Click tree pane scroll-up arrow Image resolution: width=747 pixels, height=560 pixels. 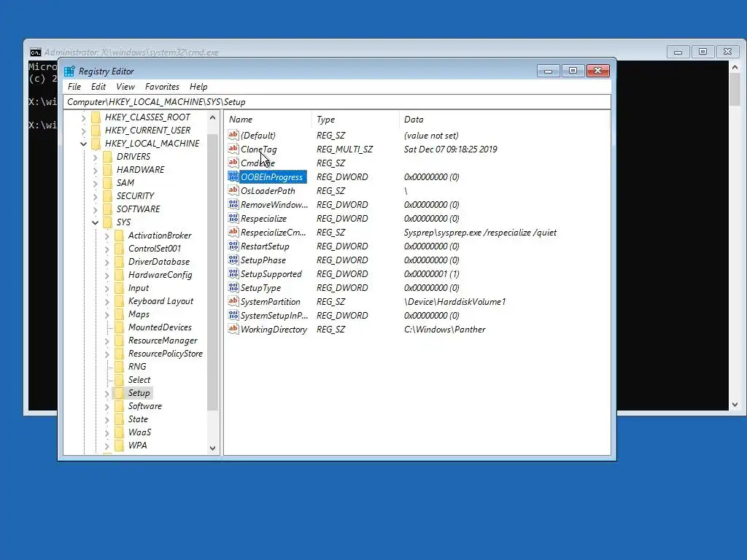[x=212, y=117]
